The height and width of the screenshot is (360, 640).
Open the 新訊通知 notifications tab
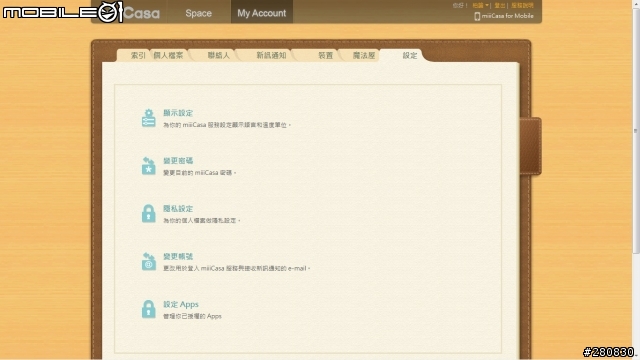(271, 56)
